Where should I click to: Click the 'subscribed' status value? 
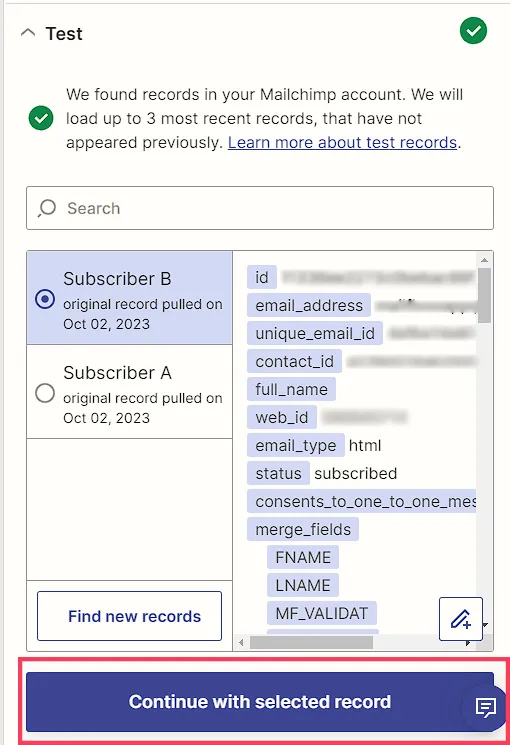356,474
